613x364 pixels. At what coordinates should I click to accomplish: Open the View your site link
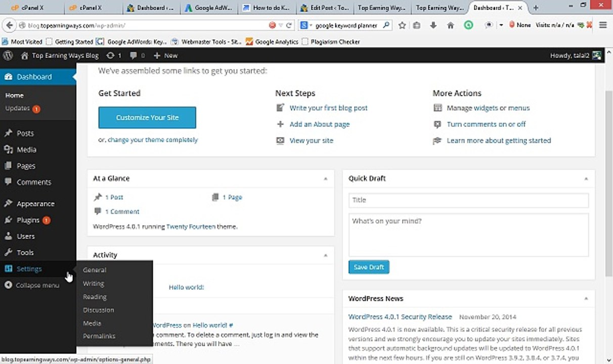coord(312,141)
